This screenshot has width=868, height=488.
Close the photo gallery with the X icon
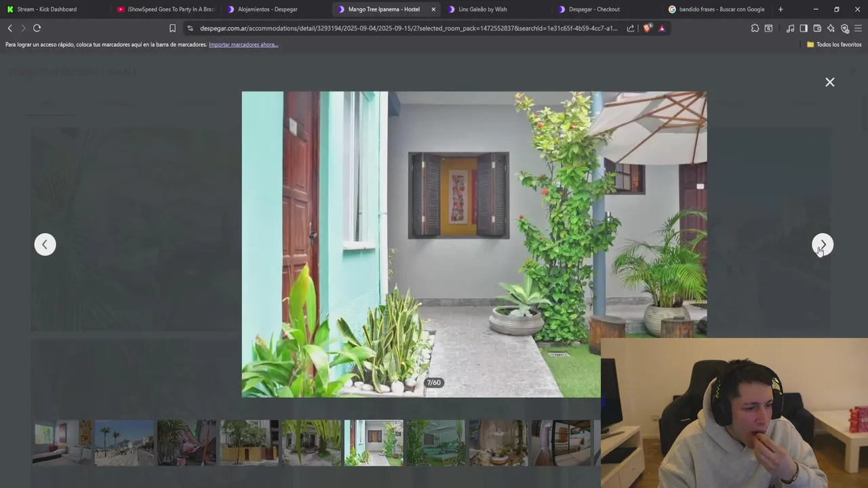coord(829,82)
